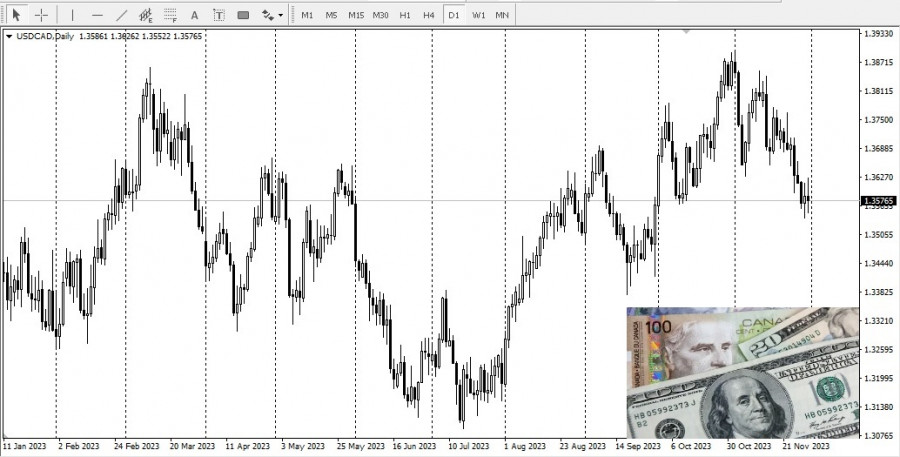This screenshot has width=900, height=457.
Task: Switch to the H4 timeframe
Action: pyautogui.click(x=429, y=15)
